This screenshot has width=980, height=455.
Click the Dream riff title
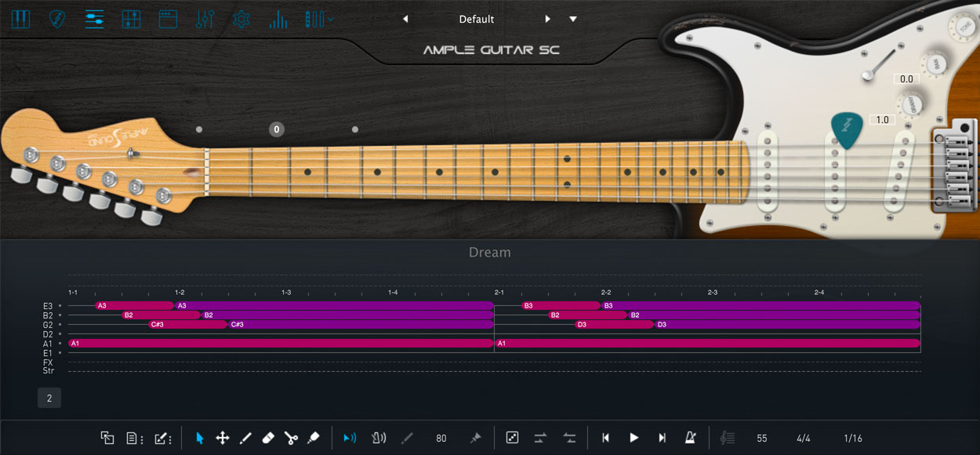490,253
